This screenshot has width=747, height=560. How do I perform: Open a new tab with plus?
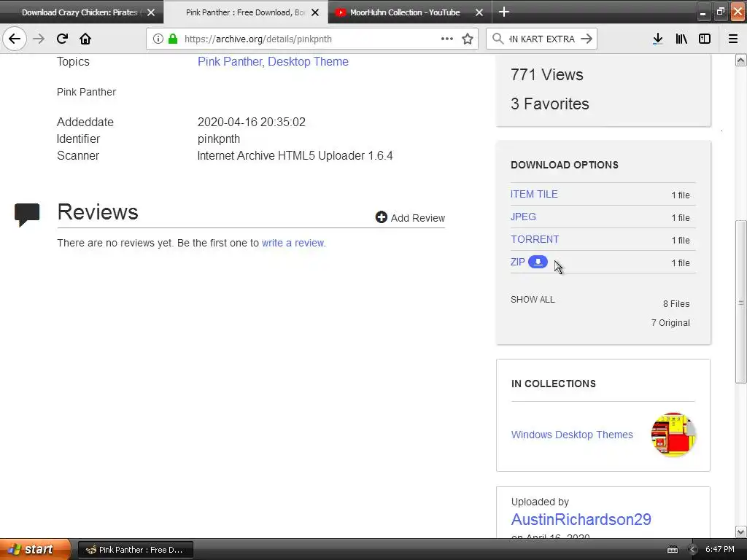pyautogui.click(x=504, y=12)
